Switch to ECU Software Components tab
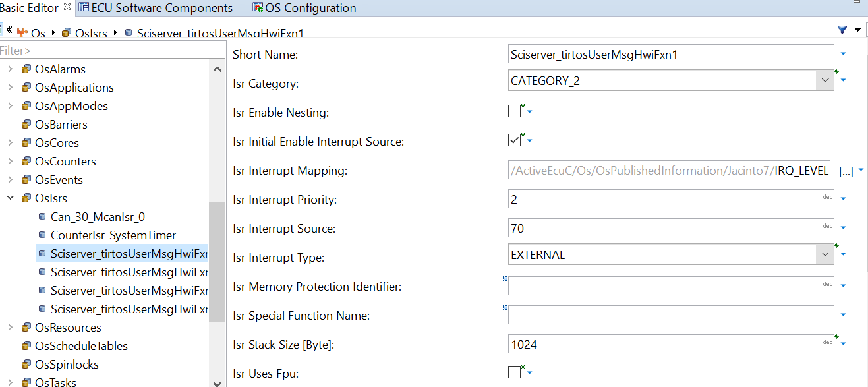 coord(156,8)
